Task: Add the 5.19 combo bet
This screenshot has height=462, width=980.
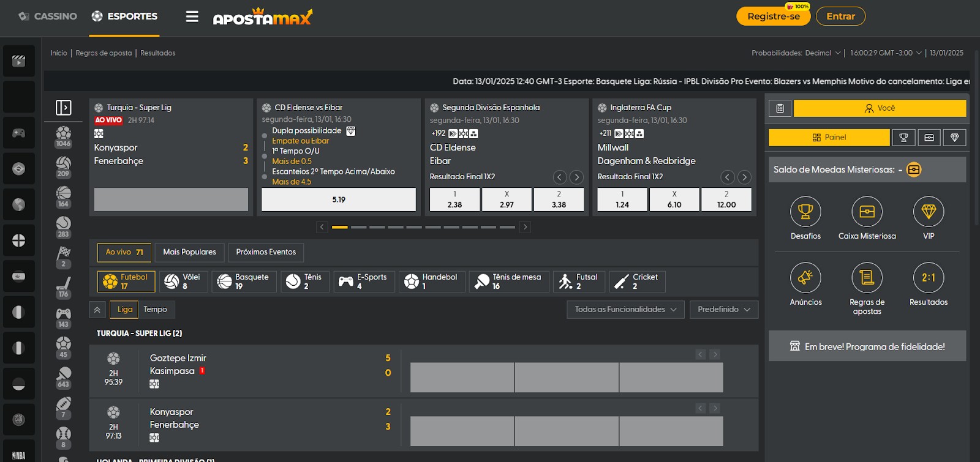Action: [x=339, y=199]
